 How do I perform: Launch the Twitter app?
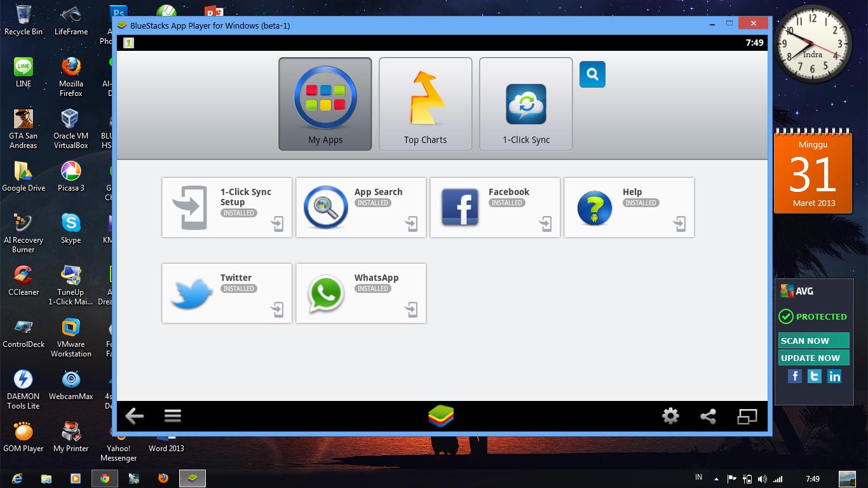[226, 293]
